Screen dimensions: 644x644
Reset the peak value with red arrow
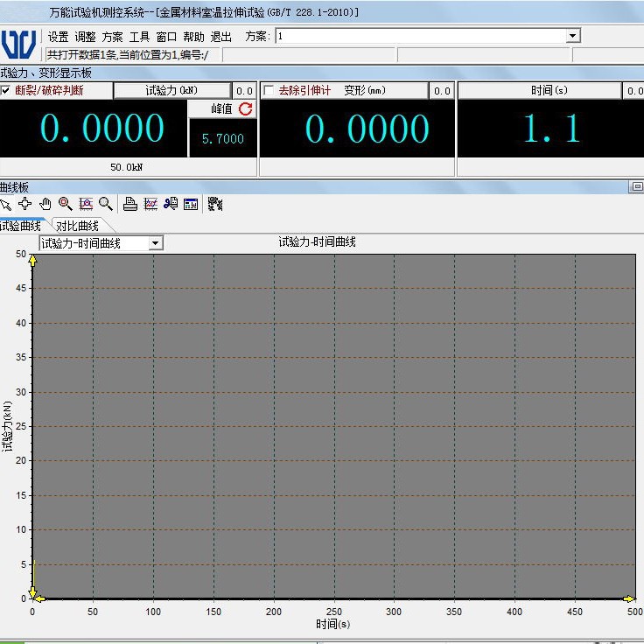tap(246, 108)
